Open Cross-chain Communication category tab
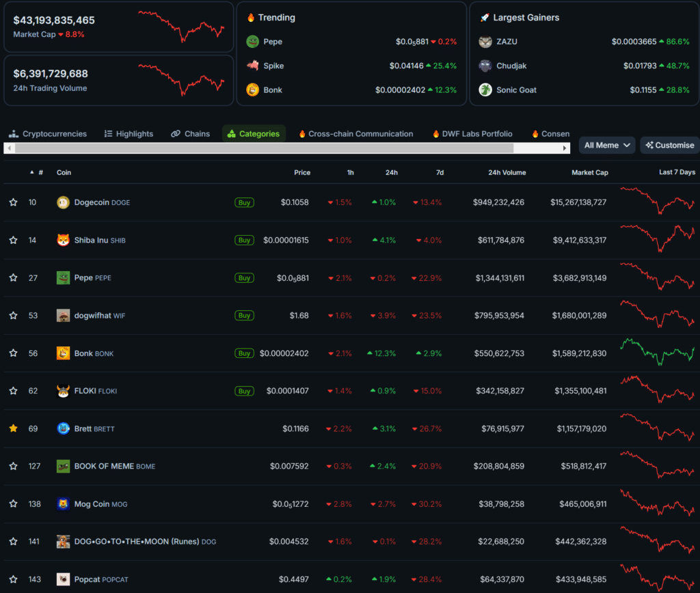Image resolution: width=700 pixels, height=593 pixels. coord(355,134)
